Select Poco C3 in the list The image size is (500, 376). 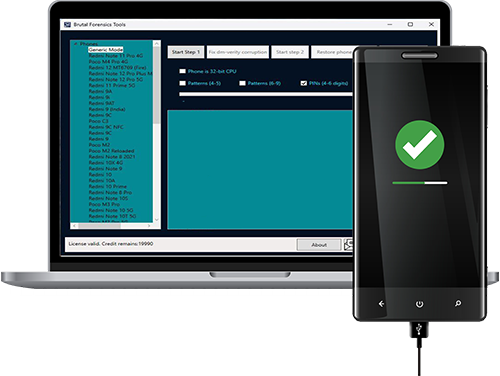coord(99,121)
